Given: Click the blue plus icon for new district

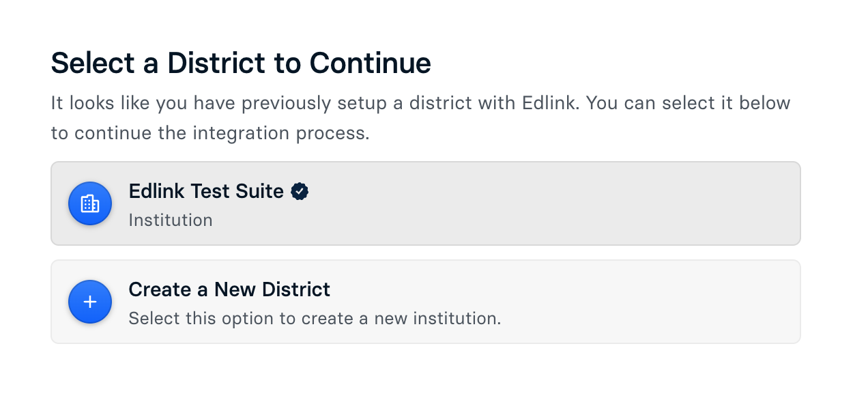Looking at the screenshot, I should point(90,302).
